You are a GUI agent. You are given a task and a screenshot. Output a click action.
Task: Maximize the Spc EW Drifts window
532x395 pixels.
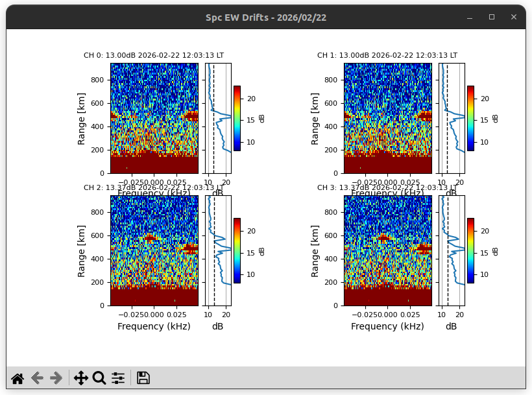492,18
